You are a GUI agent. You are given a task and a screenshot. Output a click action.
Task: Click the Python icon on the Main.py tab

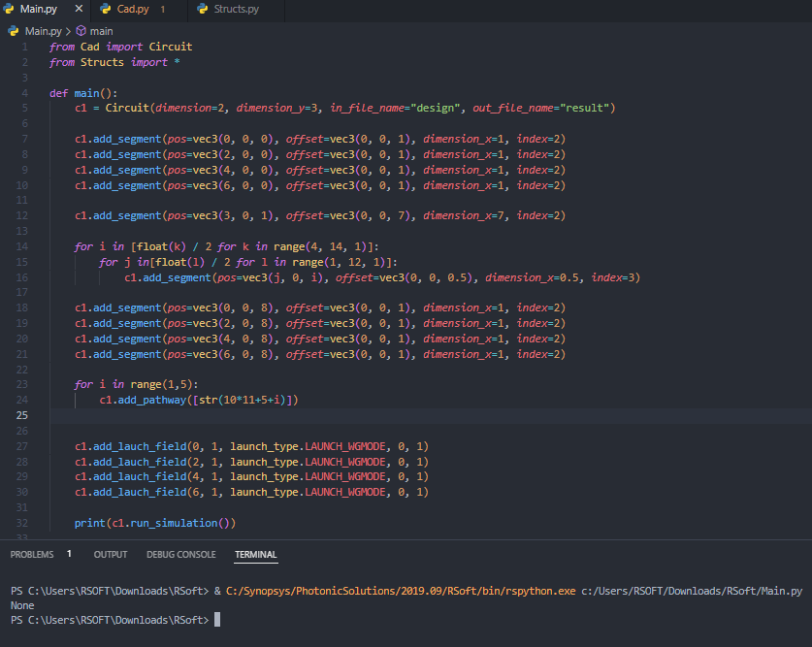tap(9, 9)
